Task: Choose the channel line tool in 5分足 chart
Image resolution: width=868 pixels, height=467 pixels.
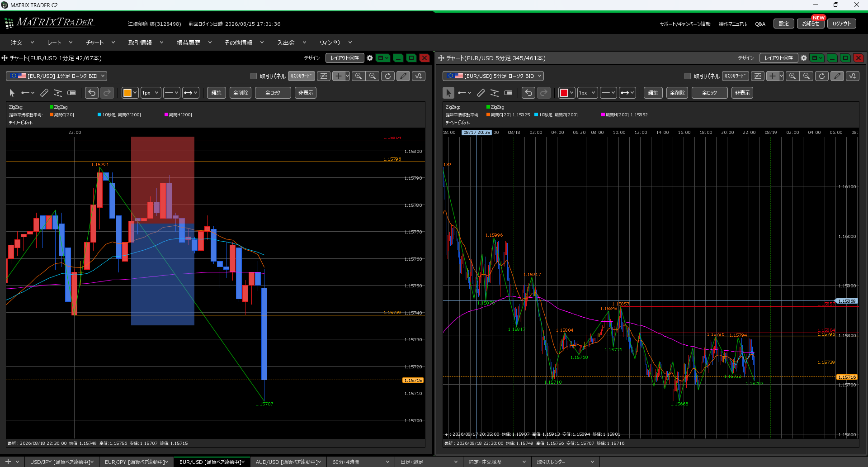Action: pos(495,93)
